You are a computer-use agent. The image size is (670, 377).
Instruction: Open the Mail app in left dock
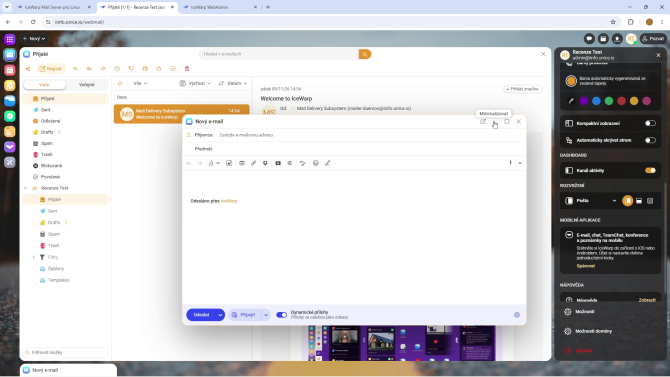(x=9, y=55)
